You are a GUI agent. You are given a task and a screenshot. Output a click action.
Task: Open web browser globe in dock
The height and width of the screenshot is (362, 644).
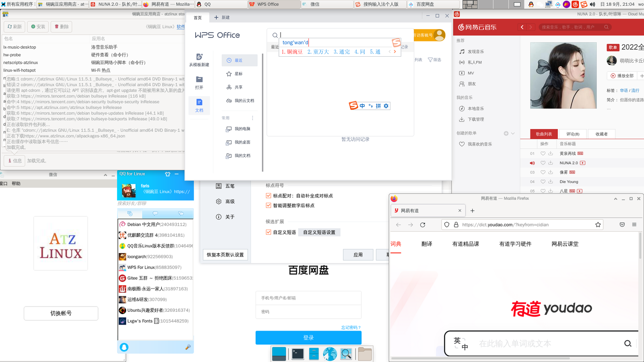330,354
